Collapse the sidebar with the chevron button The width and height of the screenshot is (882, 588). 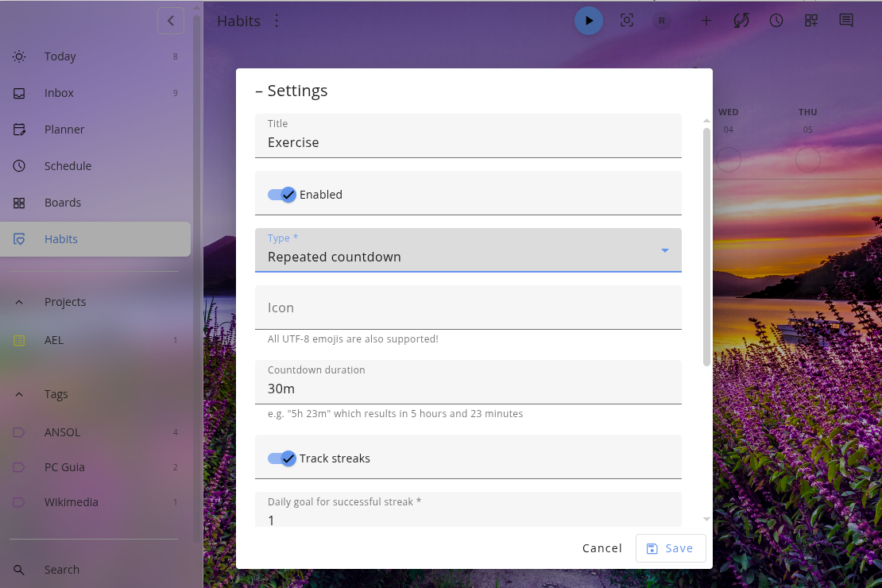click(x=171, y=21)
